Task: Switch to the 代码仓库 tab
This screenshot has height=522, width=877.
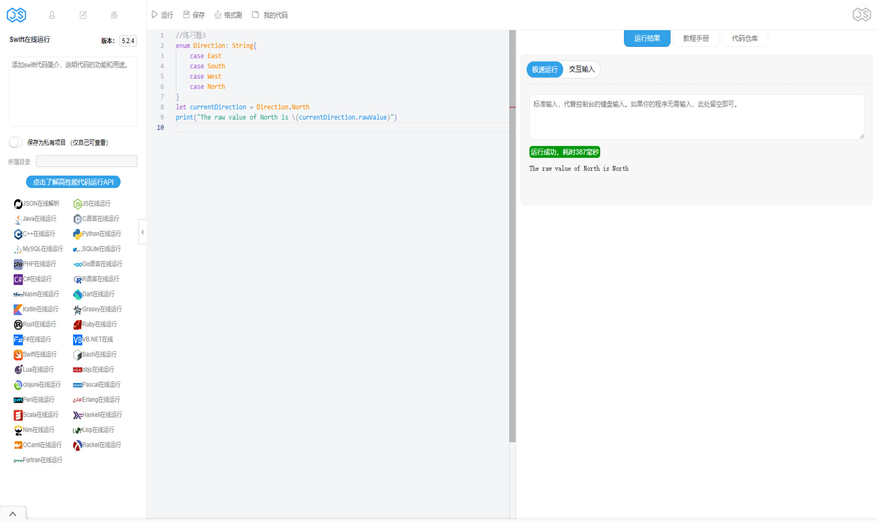Action: 745,38
